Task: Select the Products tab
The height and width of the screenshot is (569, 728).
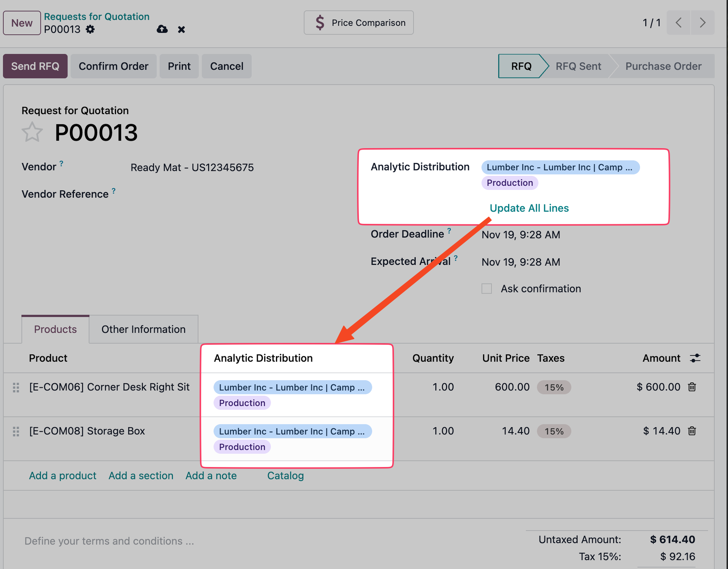Action: coord(55,329)
